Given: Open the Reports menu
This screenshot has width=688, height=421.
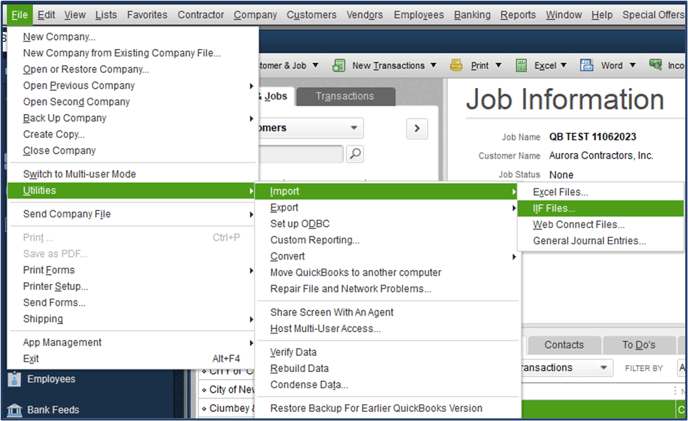Looking at the screenshot, I should tap(518, 15).
